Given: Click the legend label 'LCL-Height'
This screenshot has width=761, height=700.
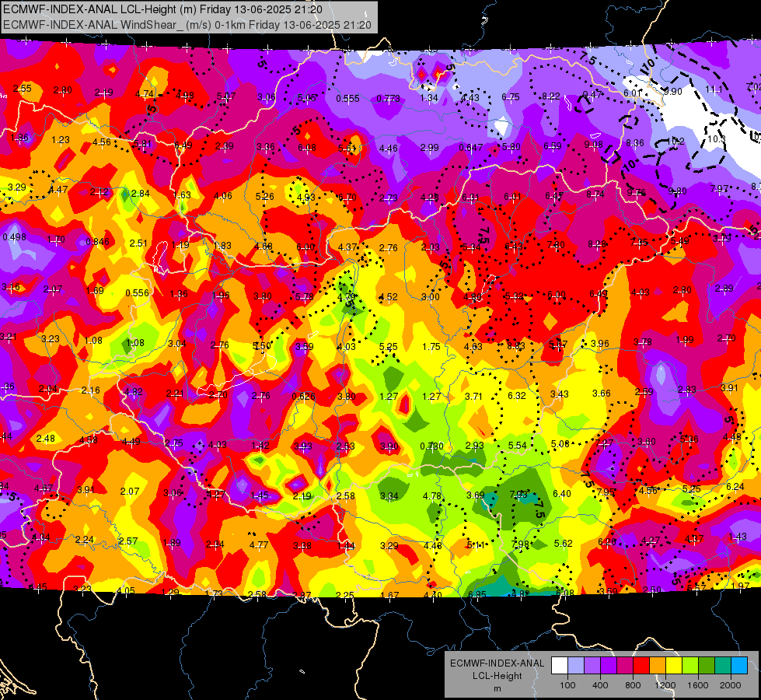Looking at the screenshot, I should [497, 676].
